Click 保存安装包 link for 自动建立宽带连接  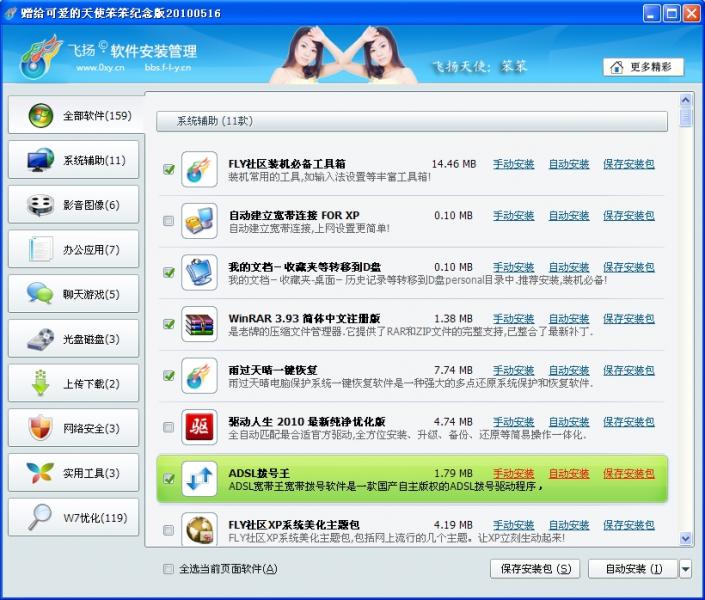[x=629, y=216]
